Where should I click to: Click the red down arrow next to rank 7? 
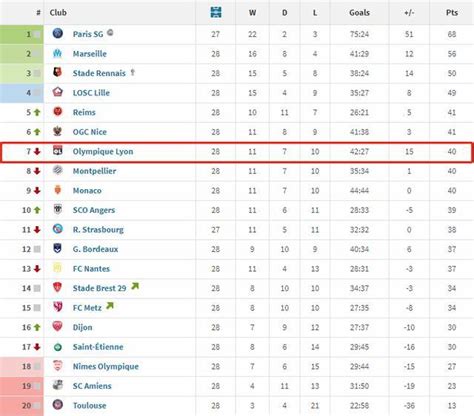[37, 151]
